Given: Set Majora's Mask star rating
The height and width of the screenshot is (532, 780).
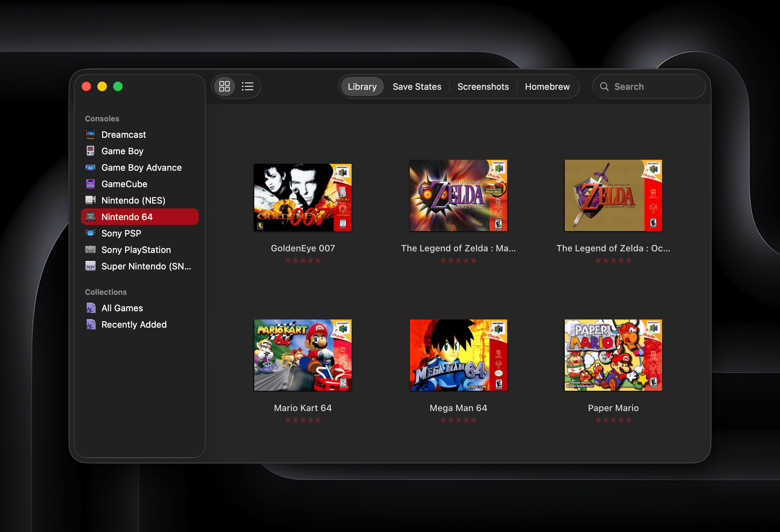Looking at the screenshot, I should point(459,261).
